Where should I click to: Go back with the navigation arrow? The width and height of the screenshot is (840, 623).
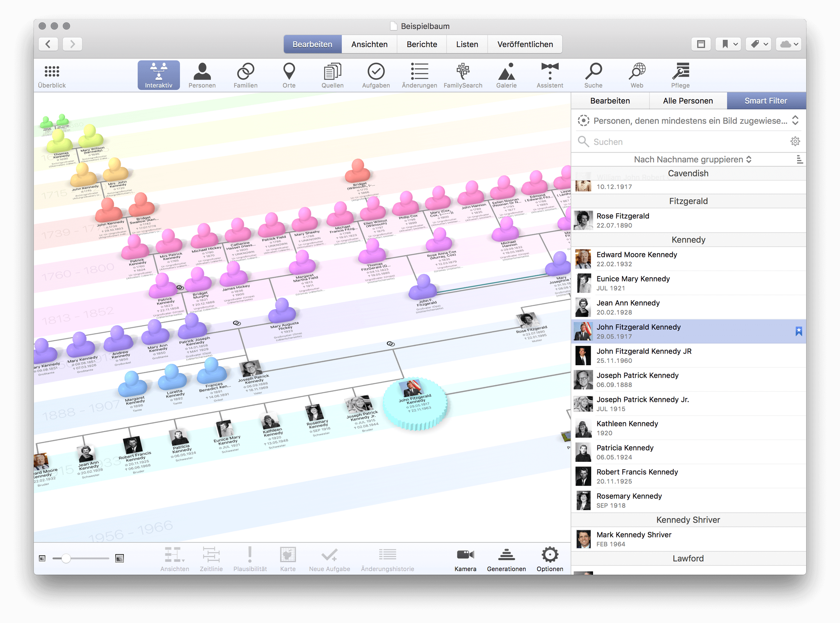coord(48,44)
